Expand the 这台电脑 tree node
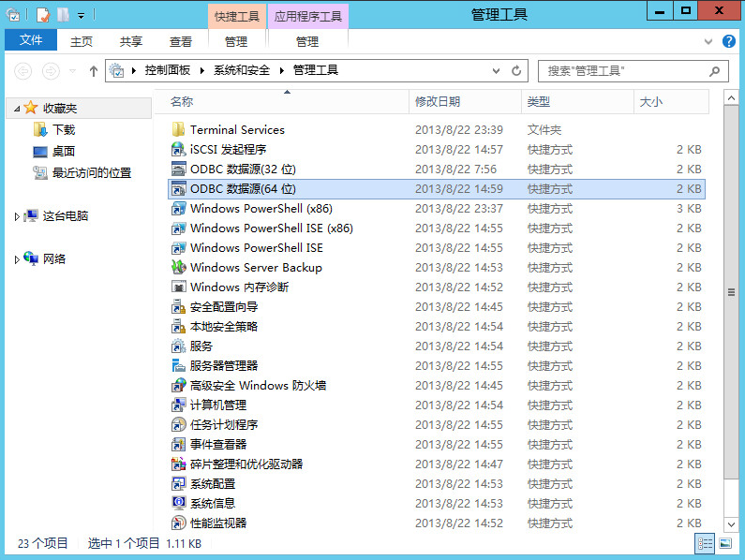 [x=17, y=216]
